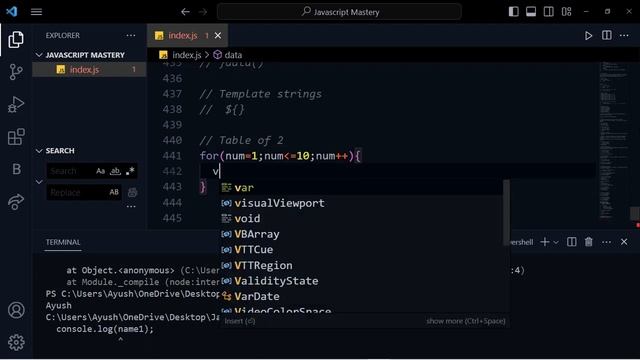Toggle Match Case in search

click(x=100, y=171)
